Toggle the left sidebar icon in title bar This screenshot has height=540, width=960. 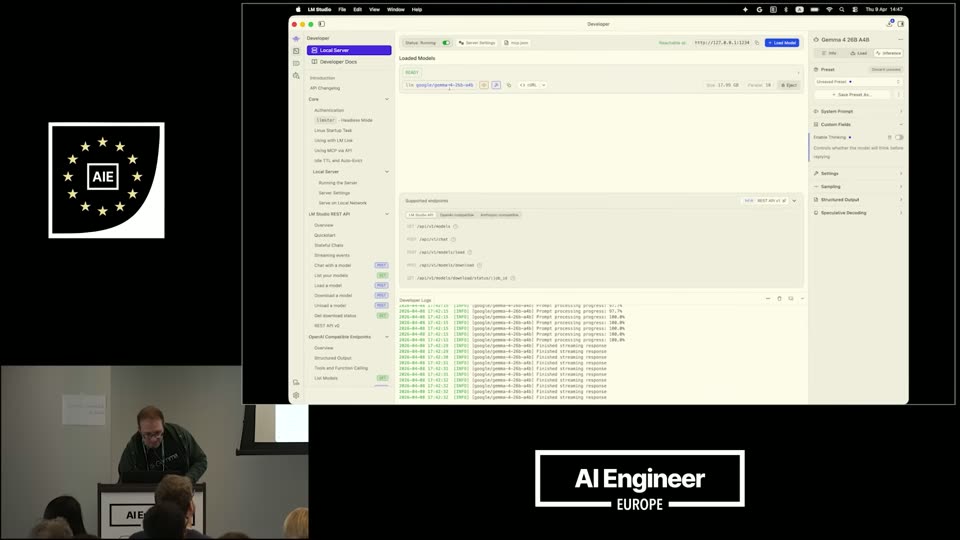(x=321, y=24)
